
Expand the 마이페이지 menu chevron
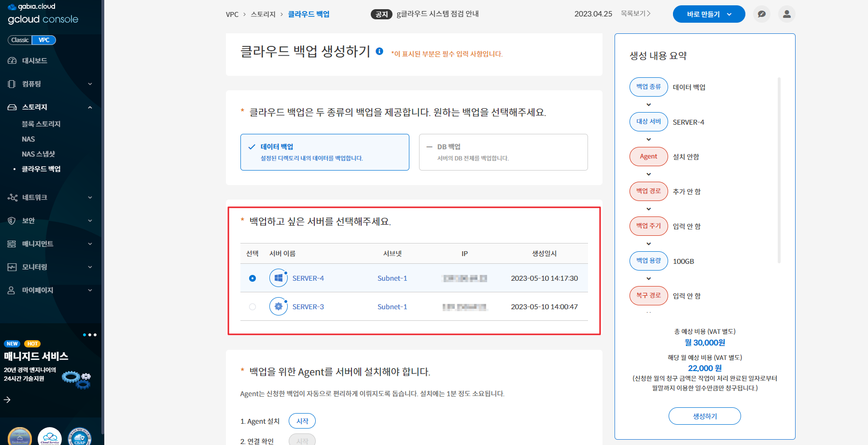[90, 290]
